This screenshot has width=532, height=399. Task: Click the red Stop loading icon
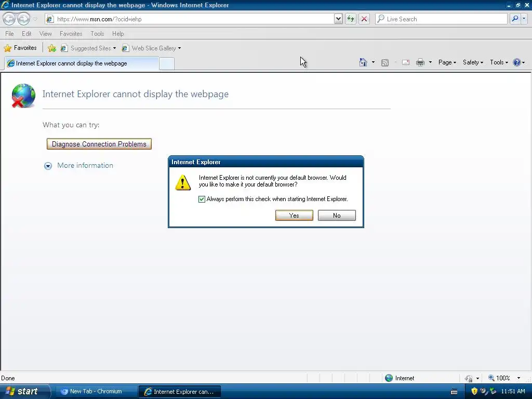(364, 19)
